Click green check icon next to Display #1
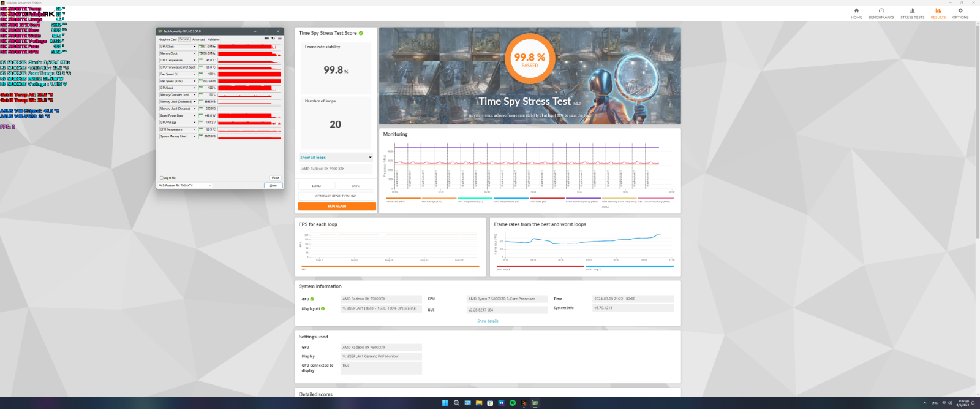 (323, 308)
